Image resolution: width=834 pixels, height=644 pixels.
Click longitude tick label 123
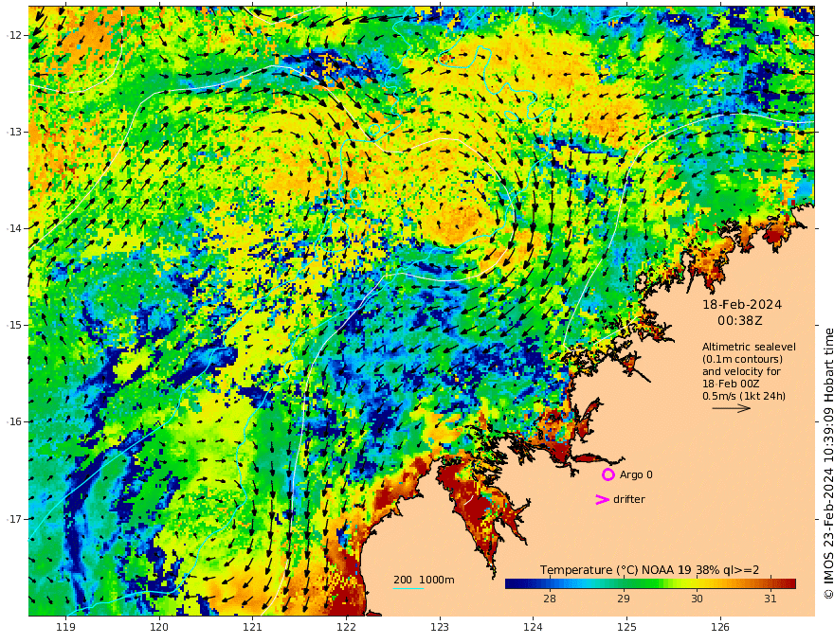440,627
